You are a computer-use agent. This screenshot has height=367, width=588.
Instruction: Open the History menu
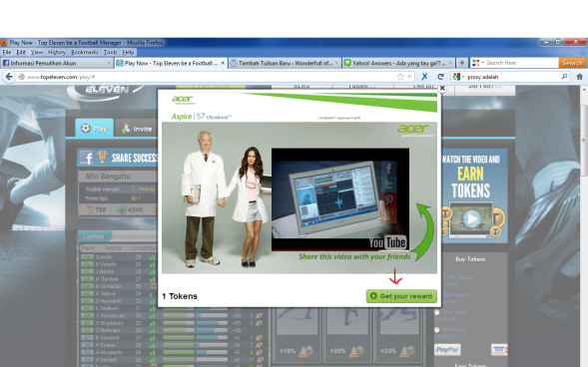pyautogui.click(x=57, y=52)
